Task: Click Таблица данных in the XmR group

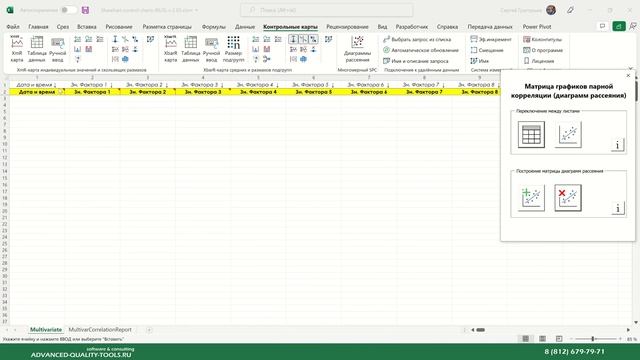Action: coord(37,49)
